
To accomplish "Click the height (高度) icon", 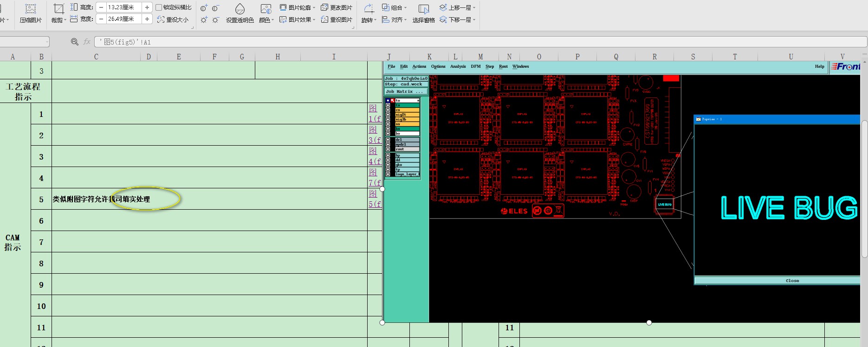I will point(74,7).
